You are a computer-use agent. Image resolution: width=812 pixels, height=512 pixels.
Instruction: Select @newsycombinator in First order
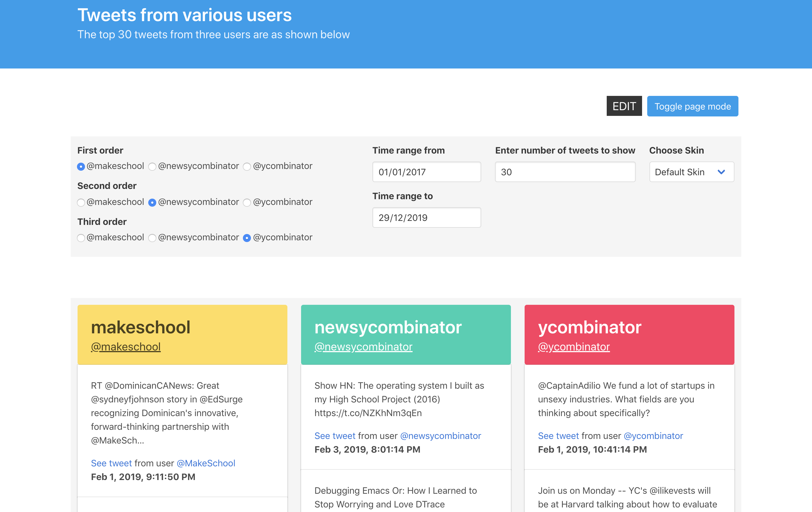[x=153, y=167]
